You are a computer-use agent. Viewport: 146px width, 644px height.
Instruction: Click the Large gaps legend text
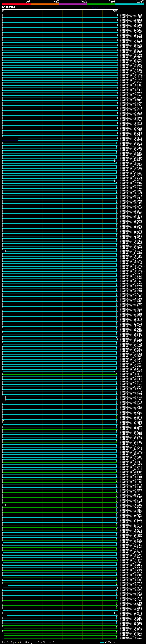(x=28, y=642)
